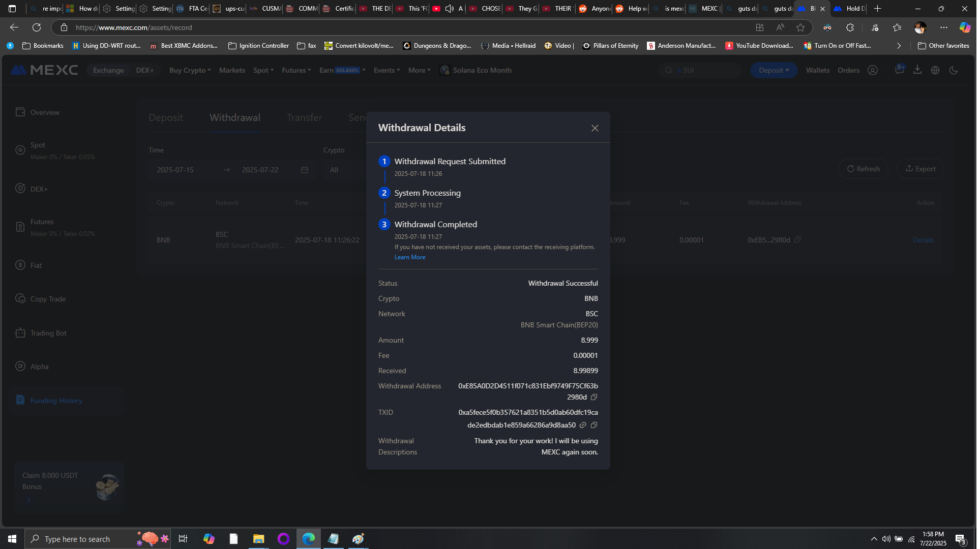Open Details for the BNB withdrawal
The image size is (980, 549).
click(923, 240)
